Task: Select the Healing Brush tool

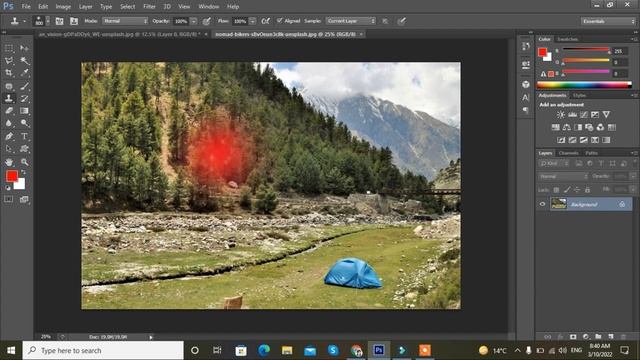Action: tap(9, 86)
